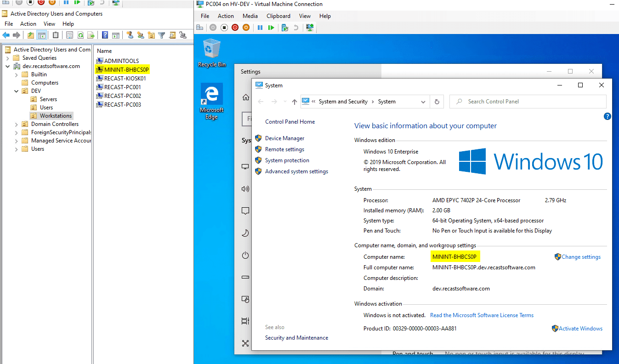This screenshot has width=619, height=364.
Task: Click the Change settings link
Action: [x=581, y=256]
